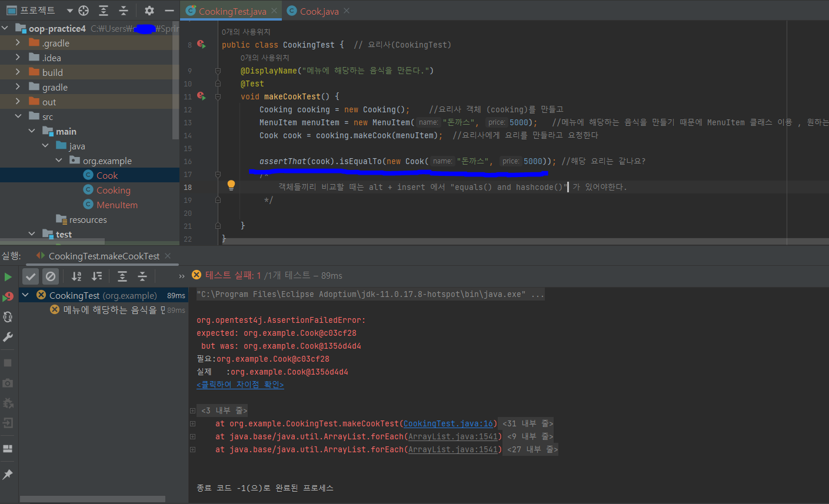Toggle show ignored tests button
The image size is (829, 504).
coord(51,276)
